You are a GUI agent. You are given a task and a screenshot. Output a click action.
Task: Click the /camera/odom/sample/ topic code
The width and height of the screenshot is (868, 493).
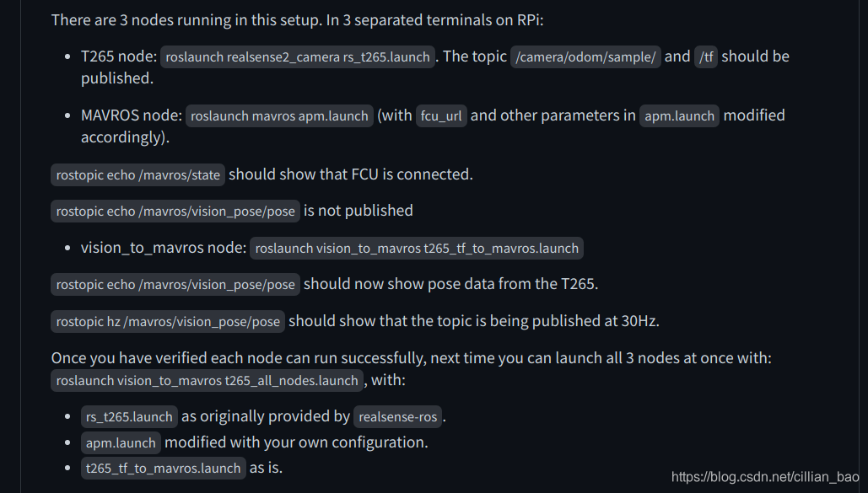[585, 57]
